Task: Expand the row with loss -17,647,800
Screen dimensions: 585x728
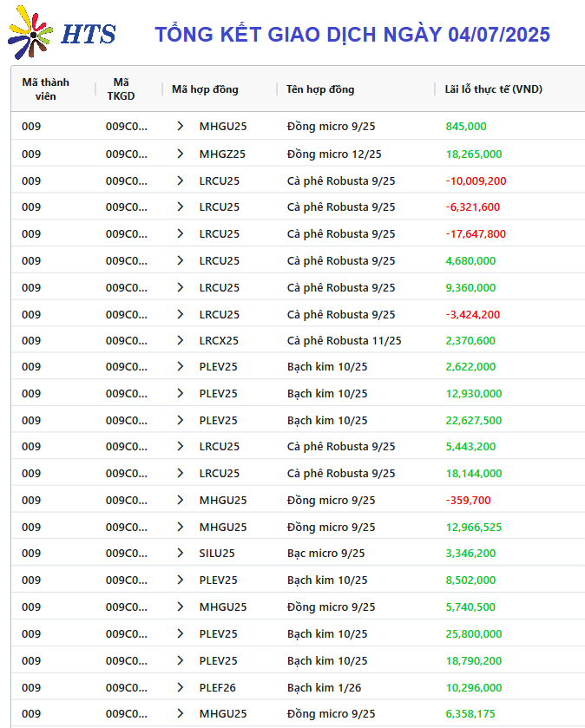Action: [x=181, y=233]
